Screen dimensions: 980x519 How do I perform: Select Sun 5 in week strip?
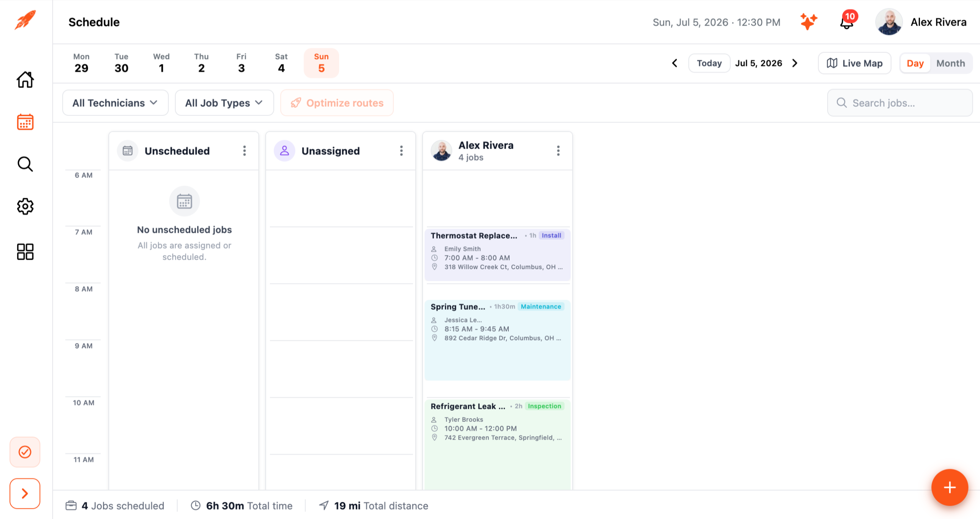(321, 63)
